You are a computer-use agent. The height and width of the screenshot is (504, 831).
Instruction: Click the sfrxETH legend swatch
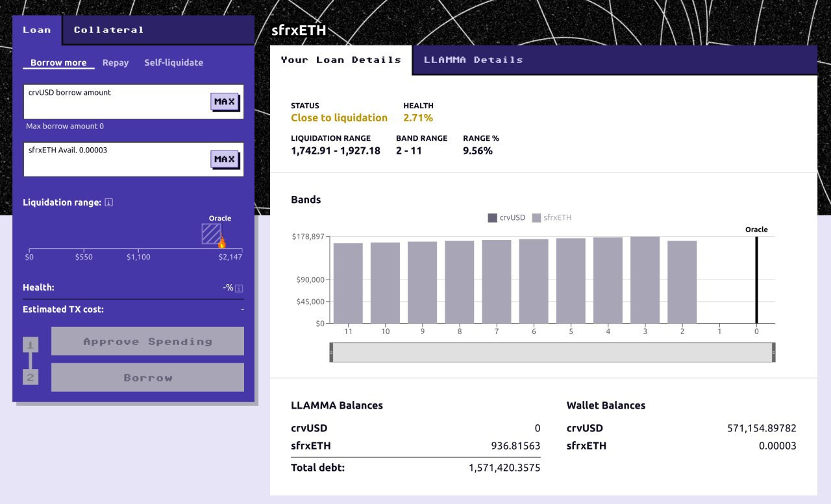pyautogui.click(x=536, y=218)
